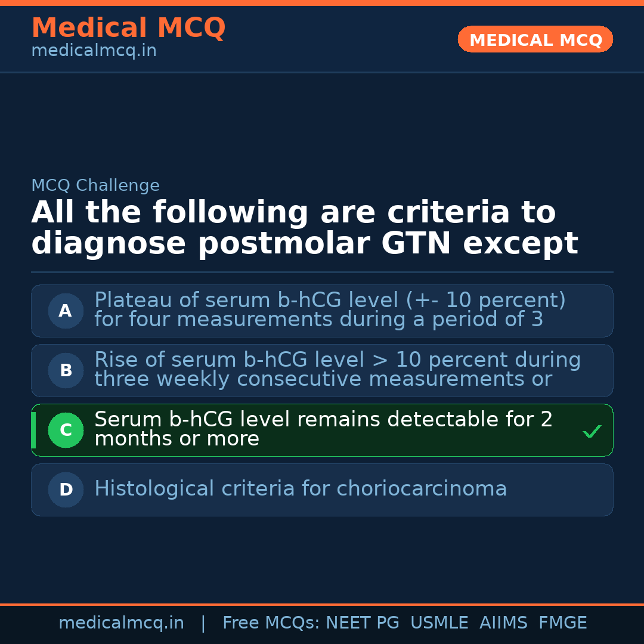Click FMGE in the footer
Image resolution: width=644 pixels, height=644 pixels.
(563, 623)
